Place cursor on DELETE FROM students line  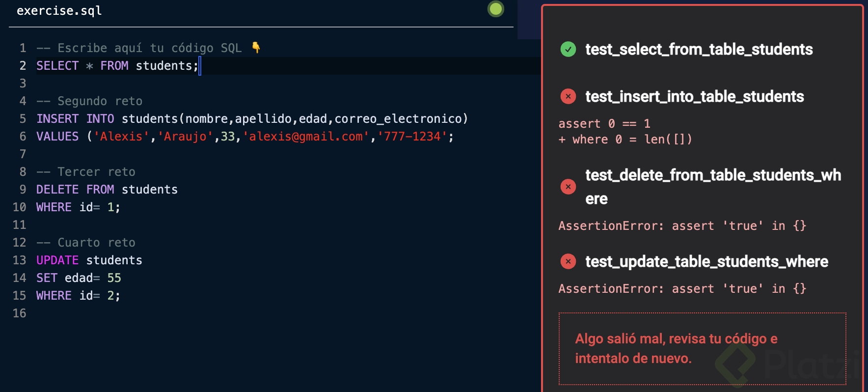tap(107, 190)
